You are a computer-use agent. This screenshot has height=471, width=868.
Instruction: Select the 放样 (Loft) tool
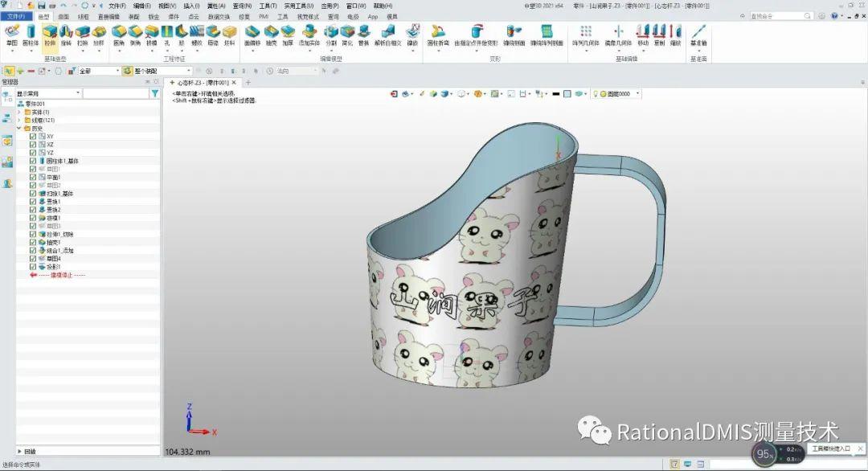coord(99,35)
